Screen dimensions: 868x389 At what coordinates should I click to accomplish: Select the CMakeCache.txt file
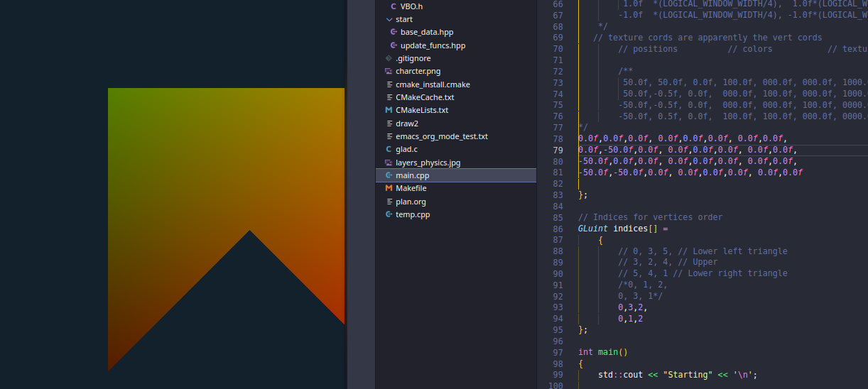click(425, 97)
